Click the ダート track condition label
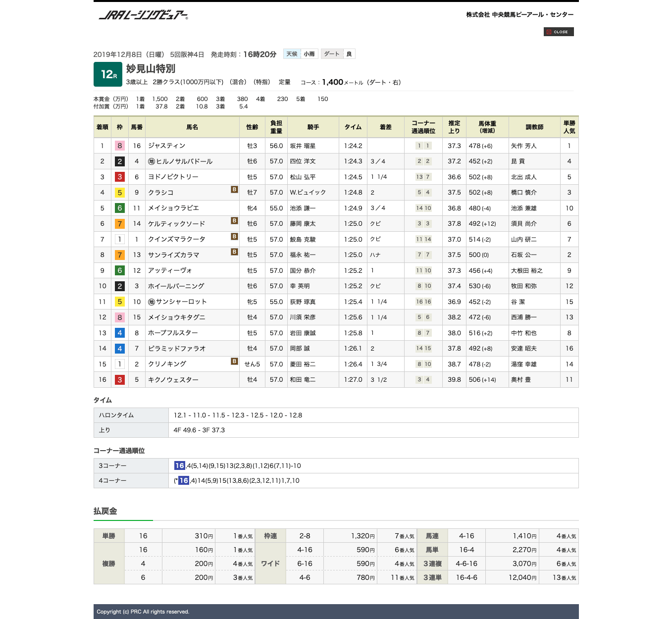672x619 pixels. (332, 54)
